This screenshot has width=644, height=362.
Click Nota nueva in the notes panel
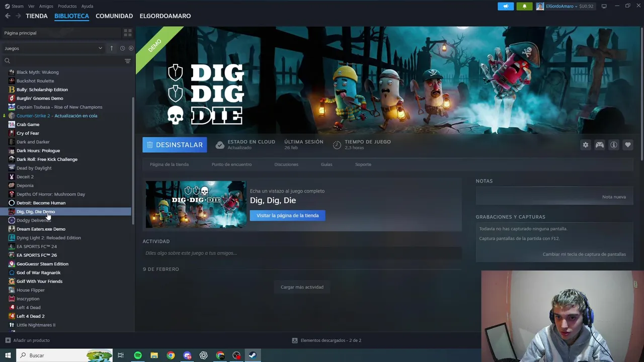(x=614, y=197)
